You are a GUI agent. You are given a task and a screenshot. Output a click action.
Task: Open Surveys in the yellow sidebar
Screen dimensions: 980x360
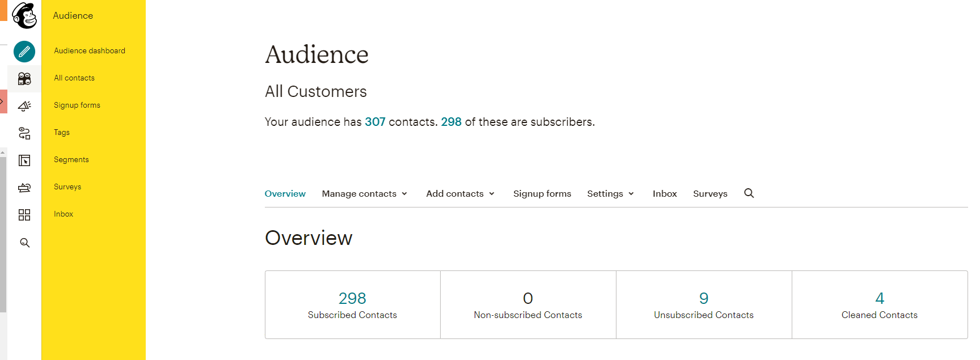coord(67,187)
